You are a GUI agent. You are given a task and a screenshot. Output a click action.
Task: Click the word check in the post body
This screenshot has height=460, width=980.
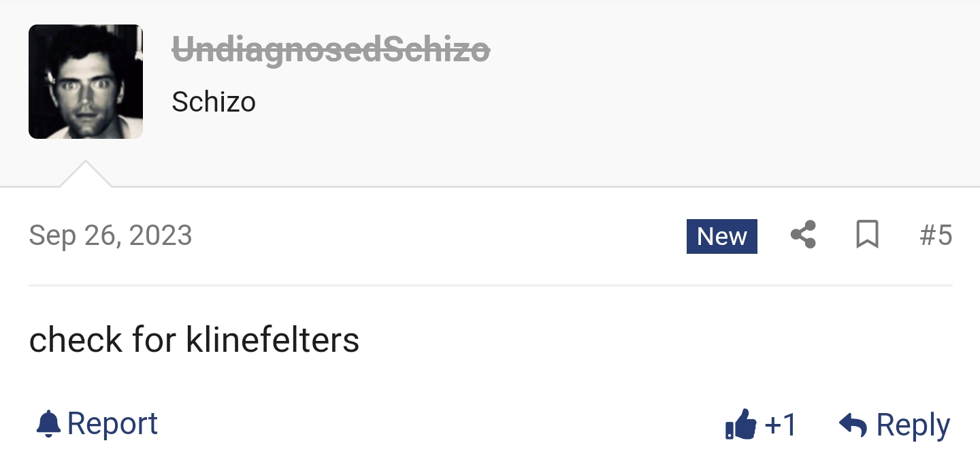[76, 340]
